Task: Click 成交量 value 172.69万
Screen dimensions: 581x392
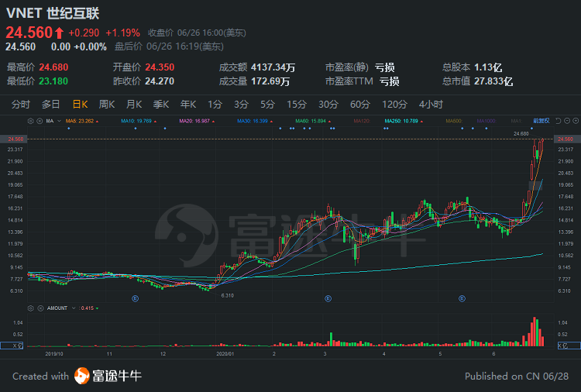Action: 270,81
